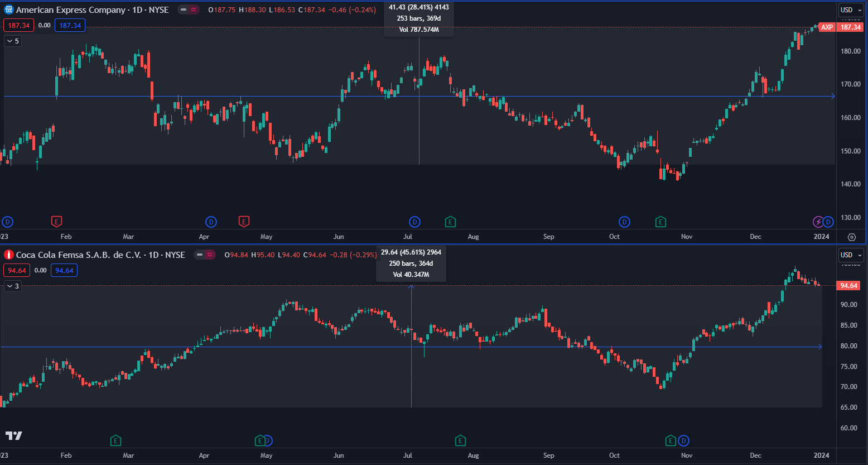This screenshot has width=868, height=465.
Task: Expand the 5 indicators legend on AXP chart
Action: point(13,41)
